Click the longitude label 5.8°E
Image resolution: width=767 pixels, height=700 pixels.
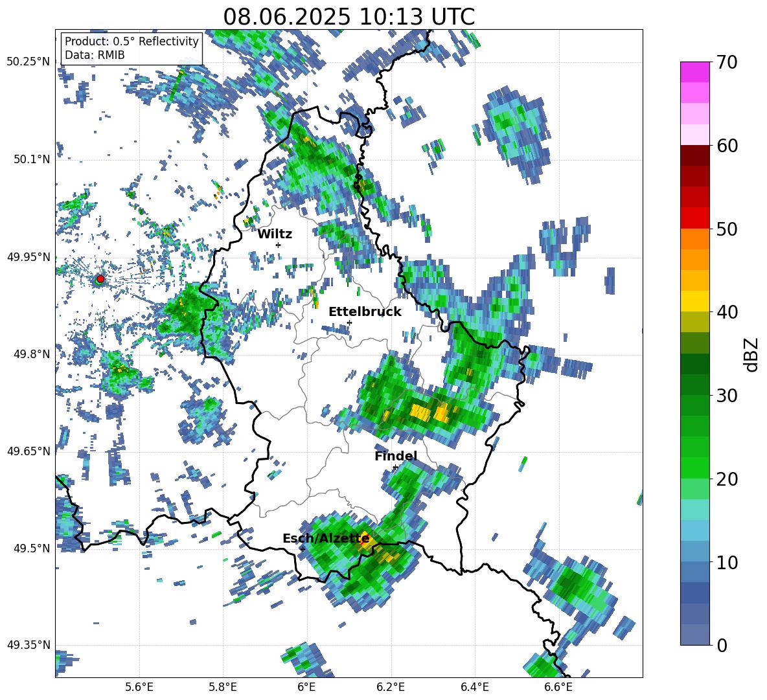click(x=223, y=687)
